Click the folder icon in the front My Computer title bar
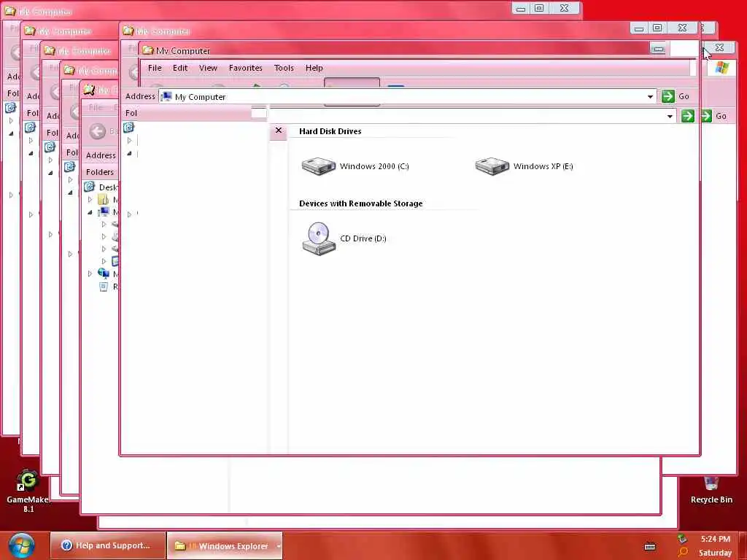Screen dimensions: 747x560 (147, 50)
